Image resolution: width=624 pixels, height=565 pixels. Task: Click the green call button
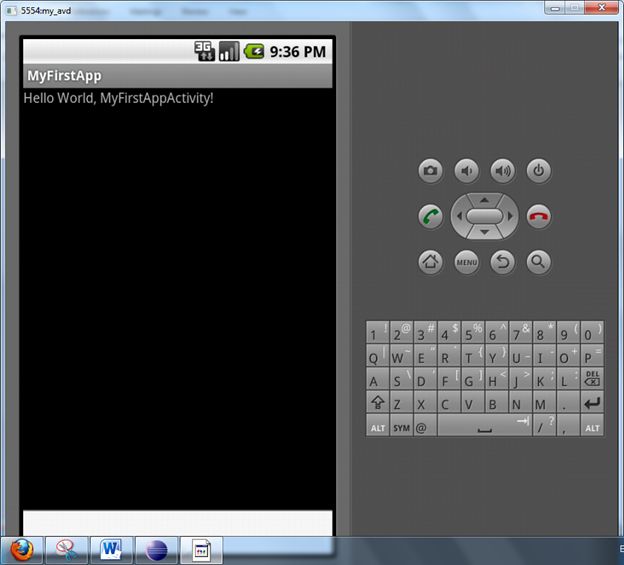tap(430, 216)
